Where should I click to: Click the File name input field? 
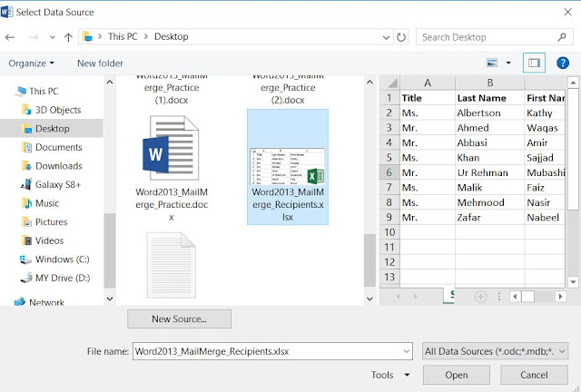[272, 351]
